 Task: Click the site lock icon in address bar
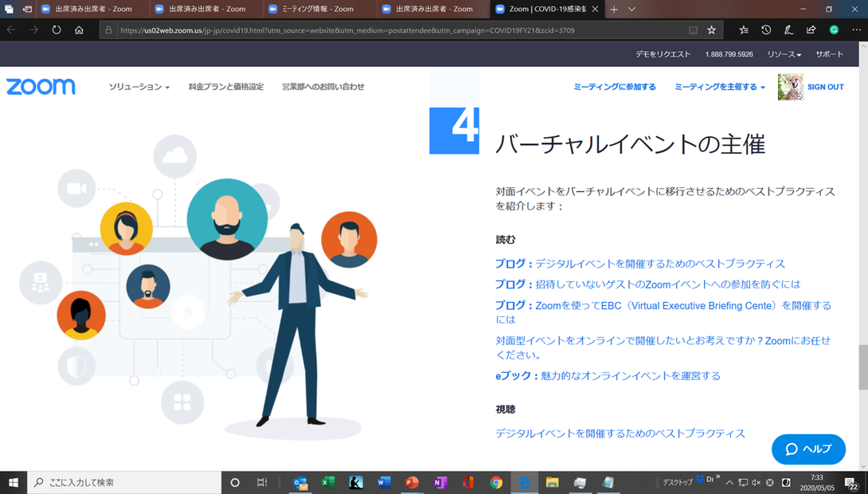pyautogui.click(x=108, y=30)
